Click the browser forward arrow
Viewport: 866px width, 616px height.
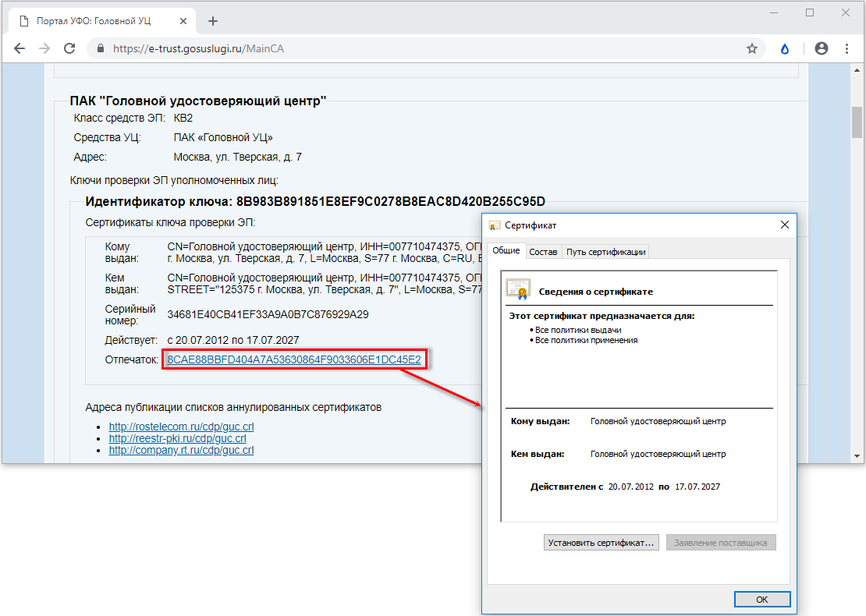click(x=44, y=48)
